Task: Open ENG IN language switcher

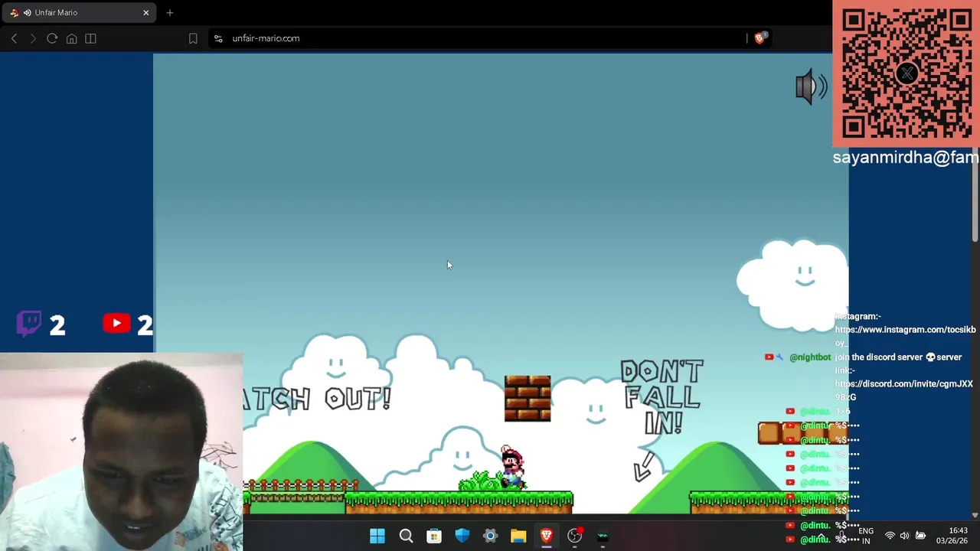Action: click(866, 536)
